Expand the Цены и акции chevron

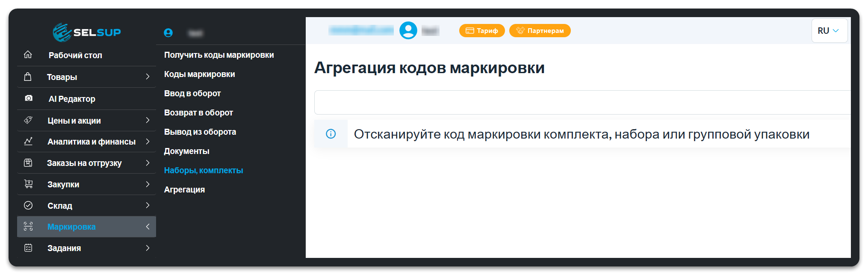148,120
